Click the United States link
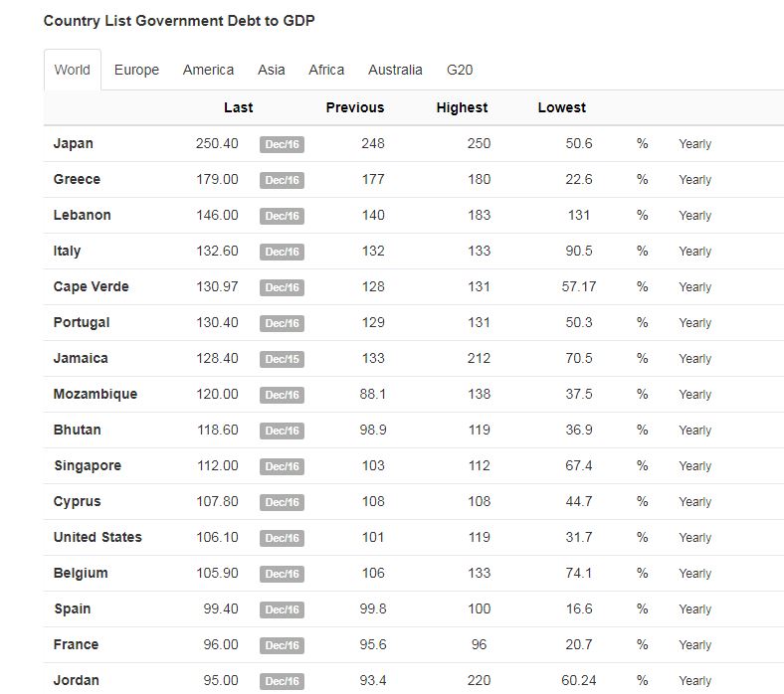Screen dimensions: 784x694 [x=98, y=537]
